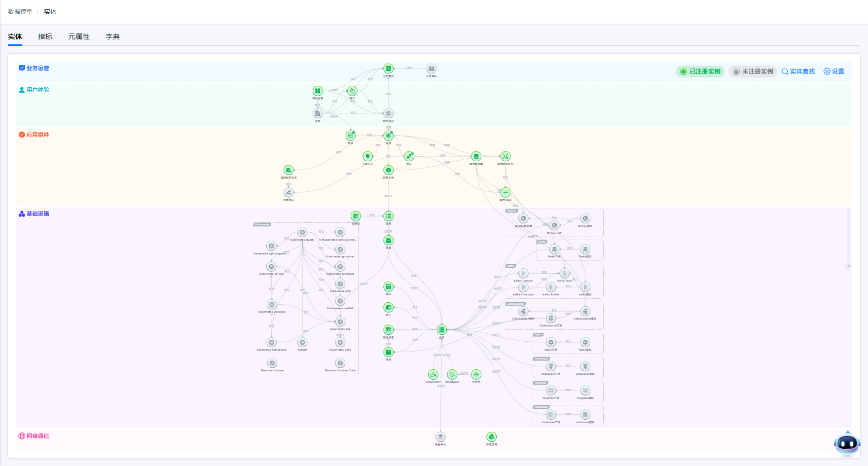The height and width of the screenshot is (466, 868).
Task: Select the SmartAgent node
Action: click(x=433, y=375)
